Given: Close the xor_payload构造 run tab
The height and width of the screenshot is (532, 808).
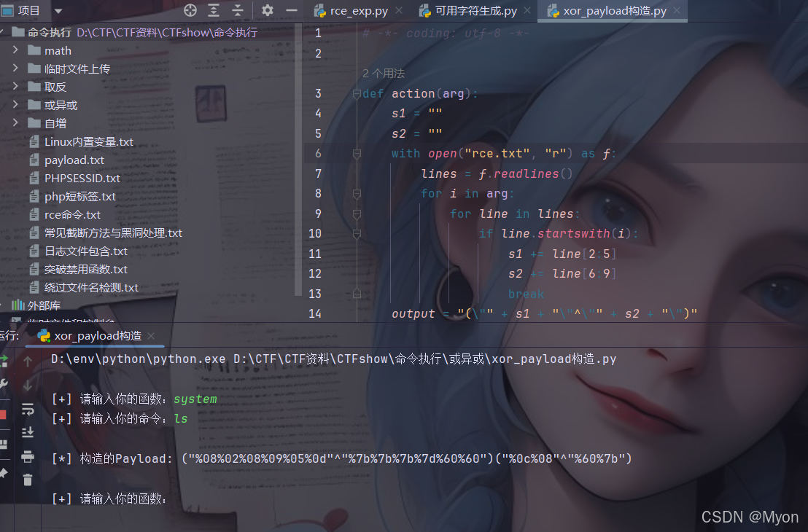Looking at the screenshot, I should [151, 336].
